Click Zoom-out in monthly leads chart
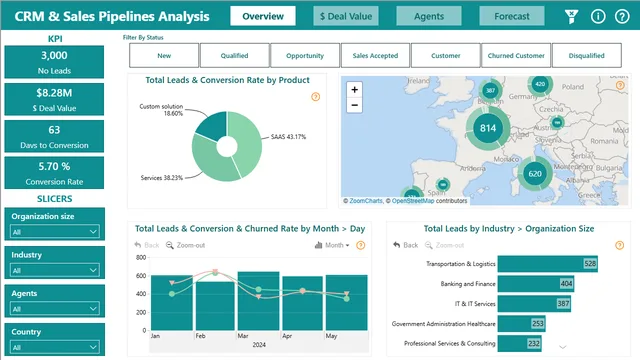 click(185, 245)
